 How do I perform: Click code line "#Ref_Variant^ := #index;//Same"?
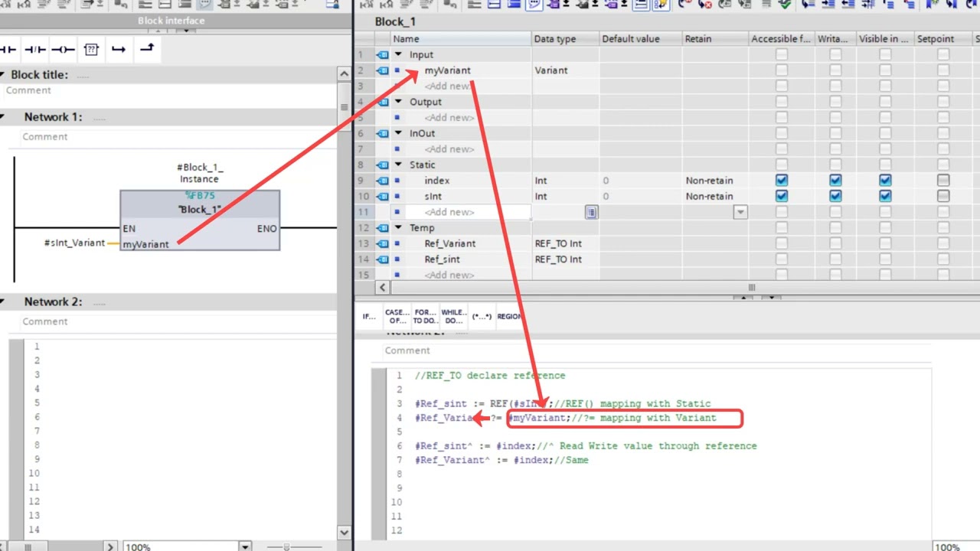coord(502,460)
